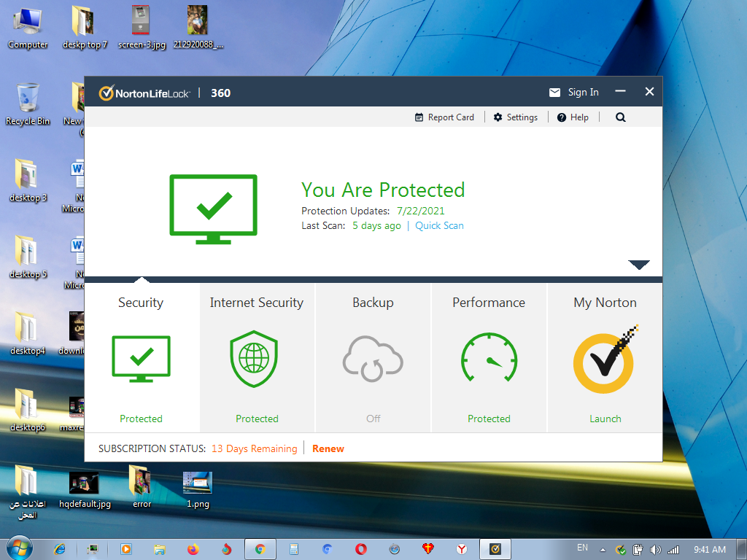Viewport: 747px width, 560px height.
Task: Click the envelope messages icon
Action: 554,93
